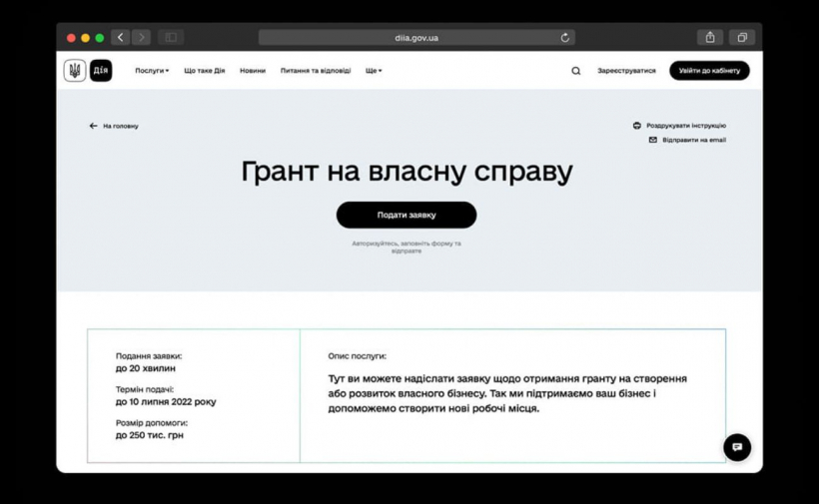Click Увійти до кабінету button
Viewport: 819px width, 504px height.
point(709,71)
